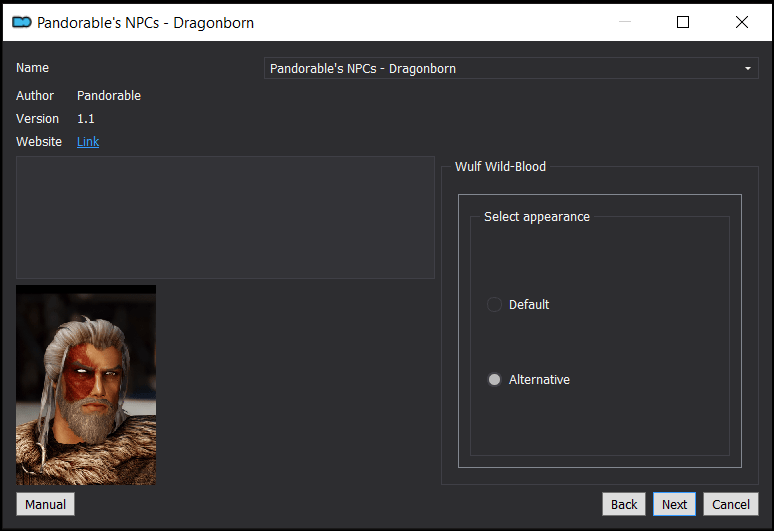Go back with the Back button

pos(623,504)
